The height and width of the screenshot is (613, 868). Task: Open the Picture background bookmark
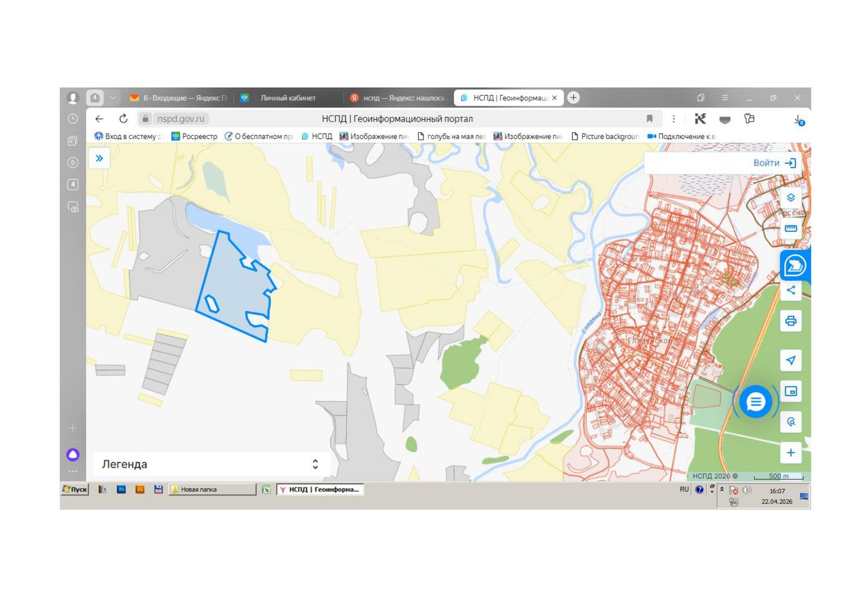click(605, 136)
